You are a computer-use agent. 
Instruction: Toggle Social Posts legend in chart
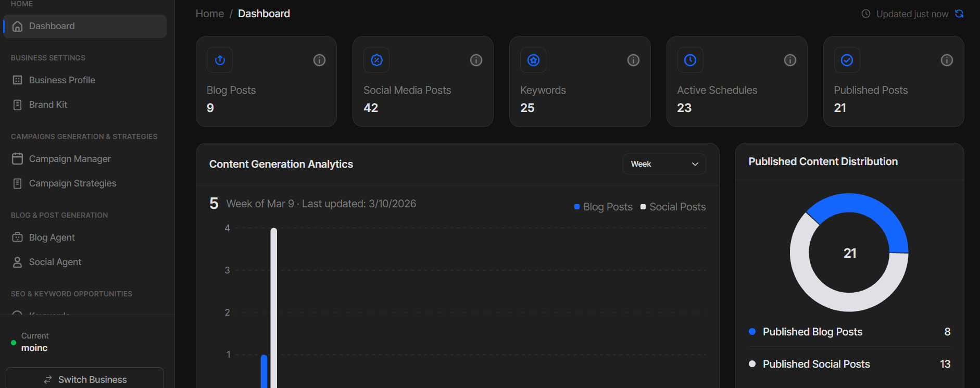[673, 207]
